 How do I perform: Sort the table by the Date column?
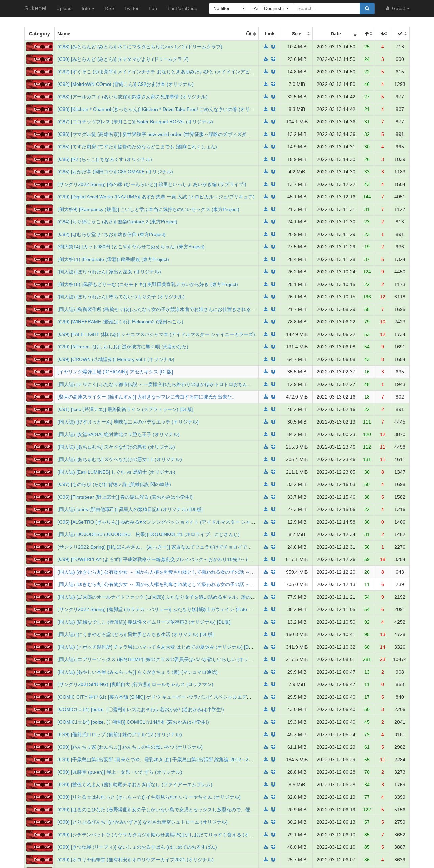point(336,34)
